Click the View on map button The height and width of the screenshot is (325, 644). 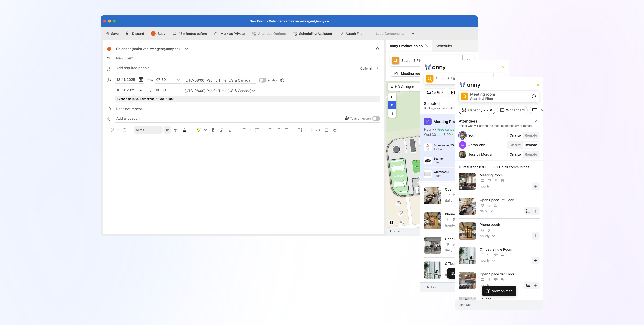[x=499, y=291]
